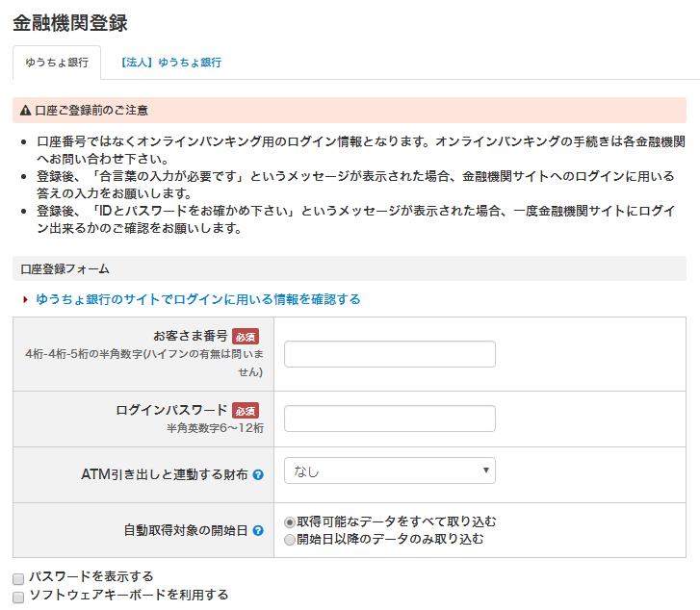Image resolution: width=700 pixels, height=610 pixels.
Task: Click the お客さま番号 field label
Action: coord(191,336)
